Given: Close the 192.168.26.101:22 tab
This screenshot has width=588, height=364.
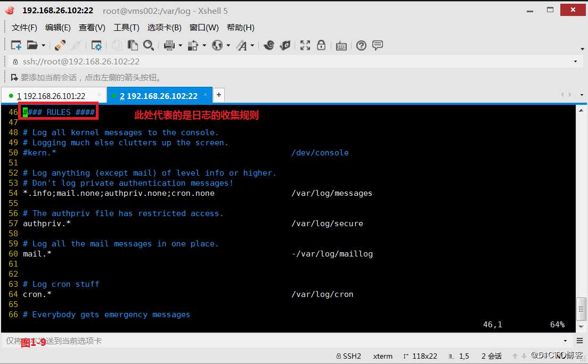Looking at the screenshot, I should tap(99, 95).
